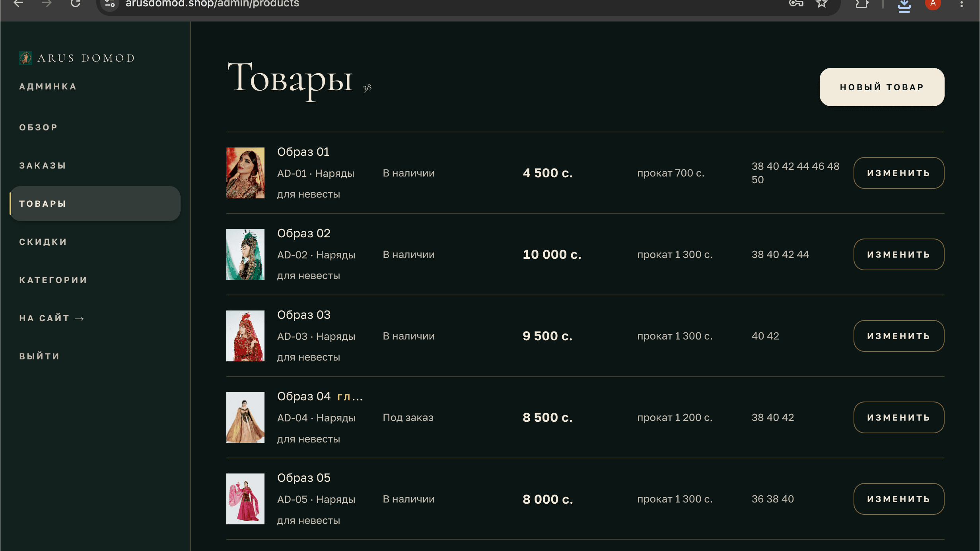
Task: Click Изменить for Образ 04
Action: tap(899, 417)
